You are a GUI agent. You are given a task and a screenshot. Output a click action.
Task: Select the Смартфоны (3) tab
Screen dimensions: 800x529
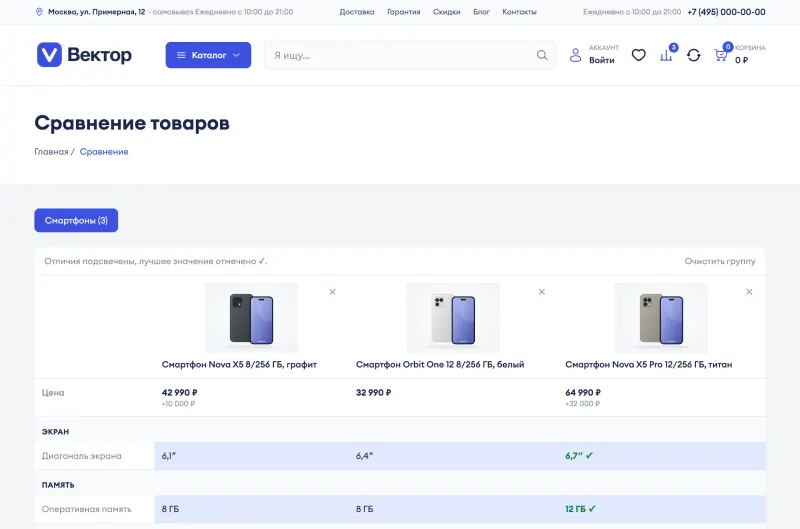click(x=76, y=220)
